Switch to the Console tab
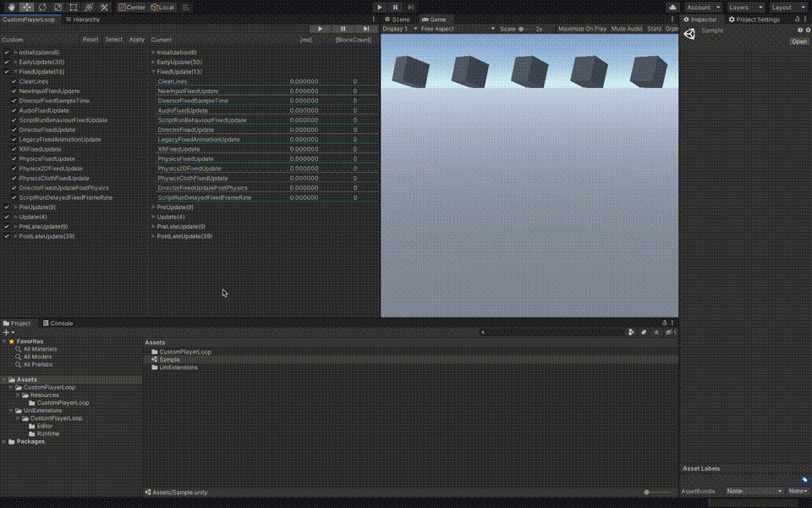The height and width of the screenshot is (508, 812). 63,323
